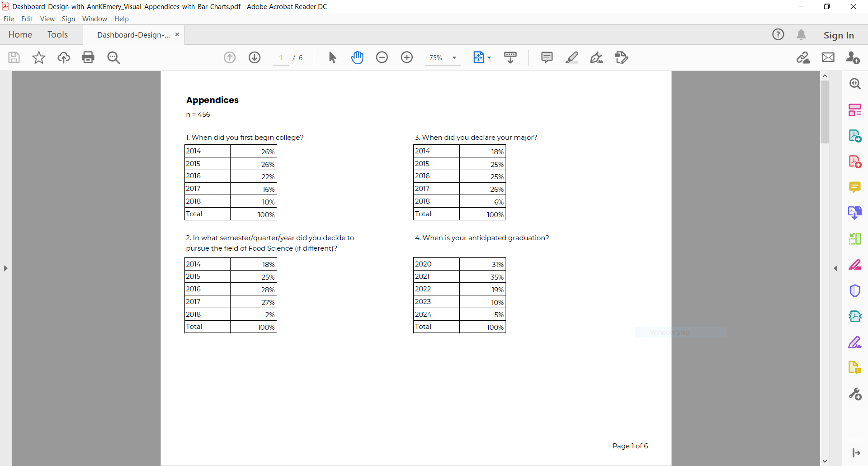Open the sticky note comment tool
The width and height of the screenshot is (868, 466).
(x=547, y=57)
